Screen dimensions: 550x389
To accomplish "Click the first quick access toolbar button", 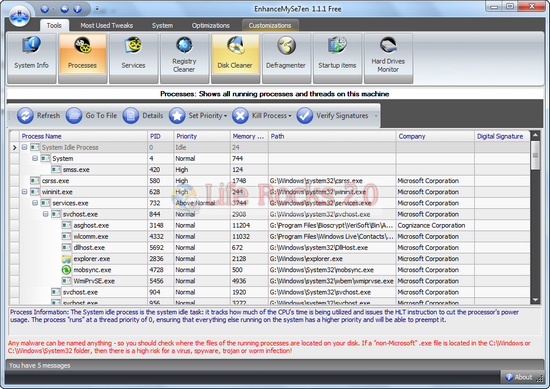I will pyautogui.click(x=45, y=9).
